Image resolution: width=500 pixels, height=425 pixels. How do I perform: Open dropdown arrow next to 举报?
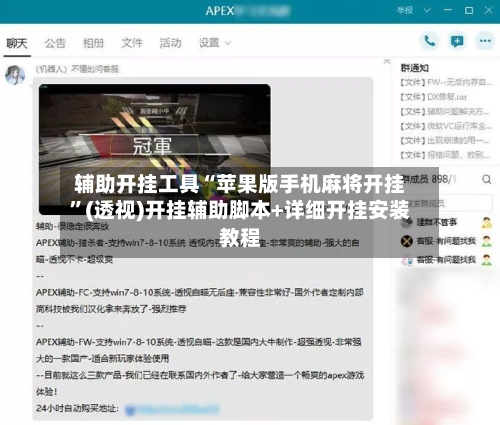(427, 11)
